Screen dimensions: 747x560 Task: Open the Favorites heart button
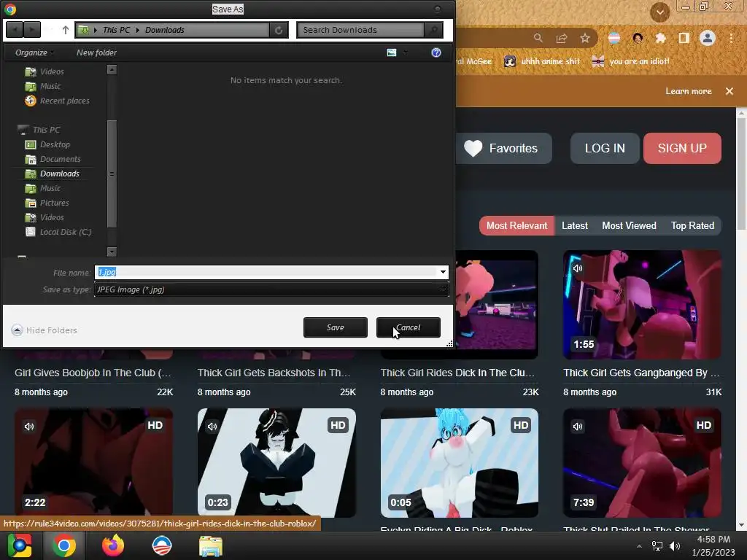click(502, 148)
